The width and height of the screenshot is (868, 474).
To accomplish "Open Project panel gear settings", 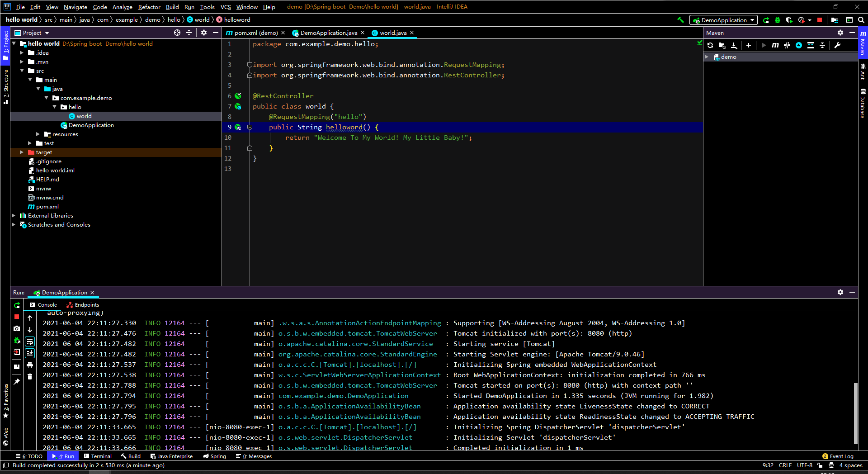I will pyautogui.click(x=204, y=33).
